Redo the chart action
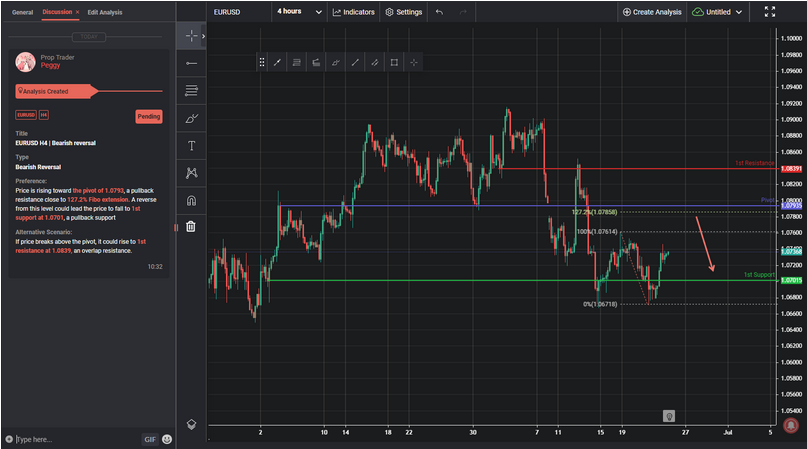 (x=463, y=12)
